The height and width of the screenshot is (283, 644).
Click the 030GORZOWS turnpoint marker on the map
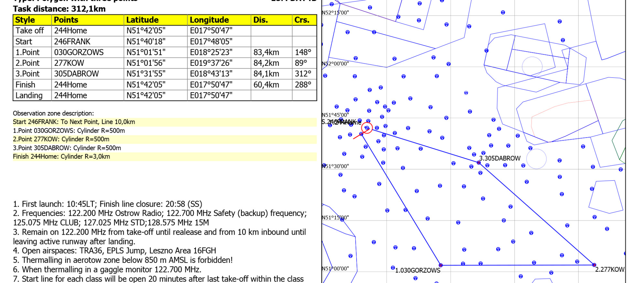pyautogui.click(x=440, y=265)
